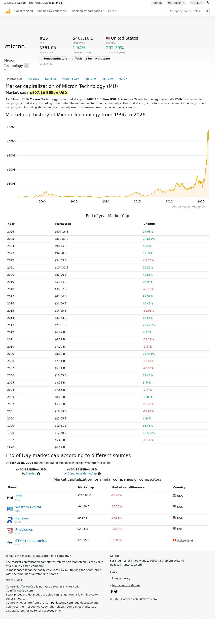Open the English language dropdown

[x=176, y=3]
